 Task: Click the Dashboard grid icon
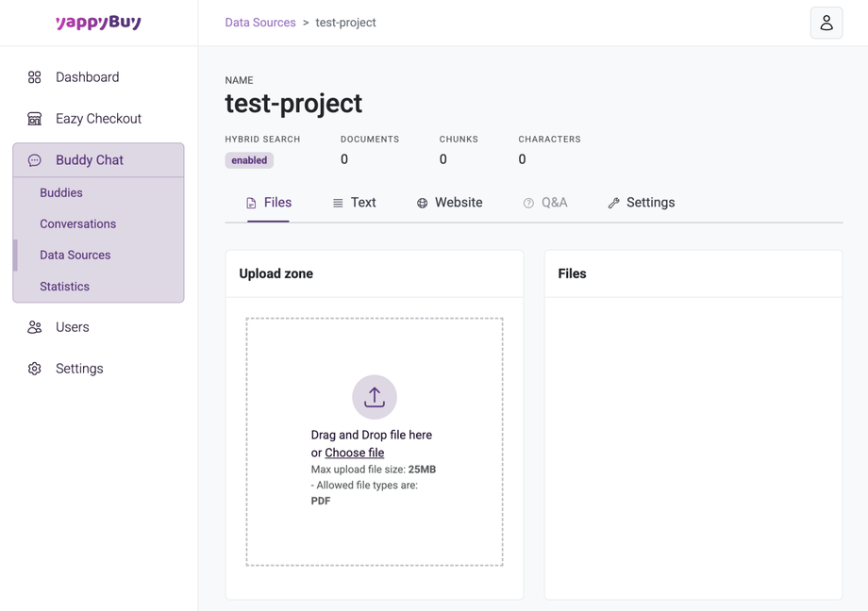click(x=35, y=77)
